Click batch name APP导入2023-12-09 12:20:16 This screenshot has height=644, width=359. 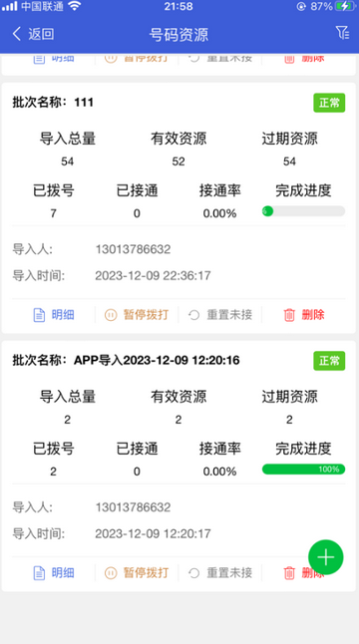coord(157,360)
